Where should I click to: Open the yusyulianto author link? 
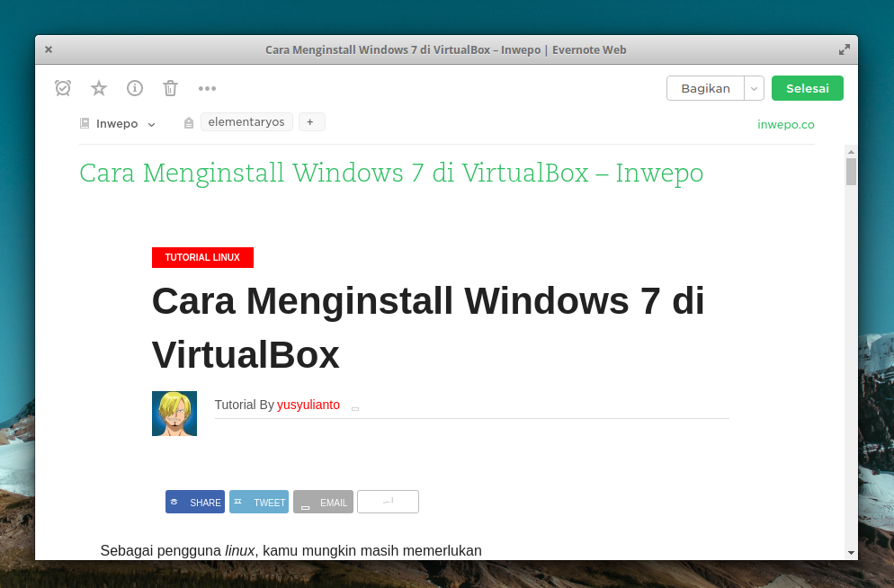pyautogui.click(x=308, y=405)
